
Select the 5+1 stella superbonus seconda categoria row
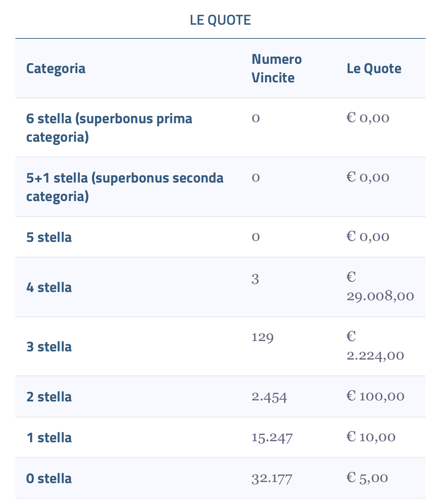[x=220, y=187]
